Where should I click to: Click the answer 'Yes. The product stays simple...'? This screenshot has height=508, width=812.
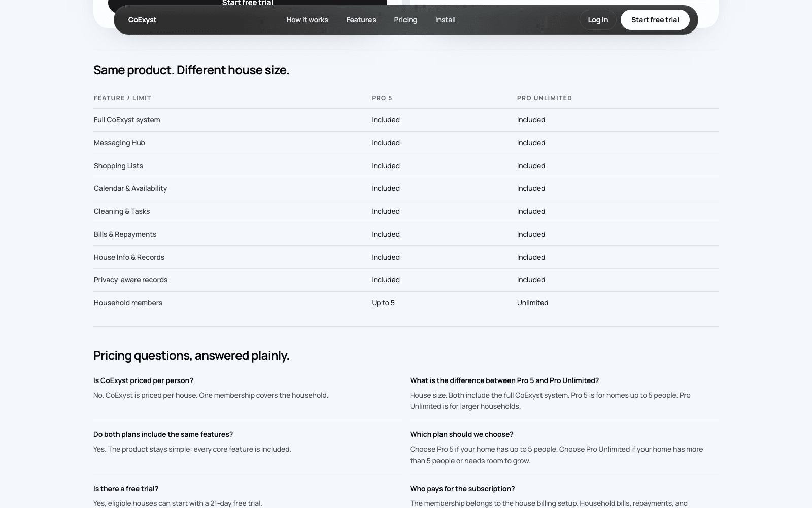[x=192, y=449]
